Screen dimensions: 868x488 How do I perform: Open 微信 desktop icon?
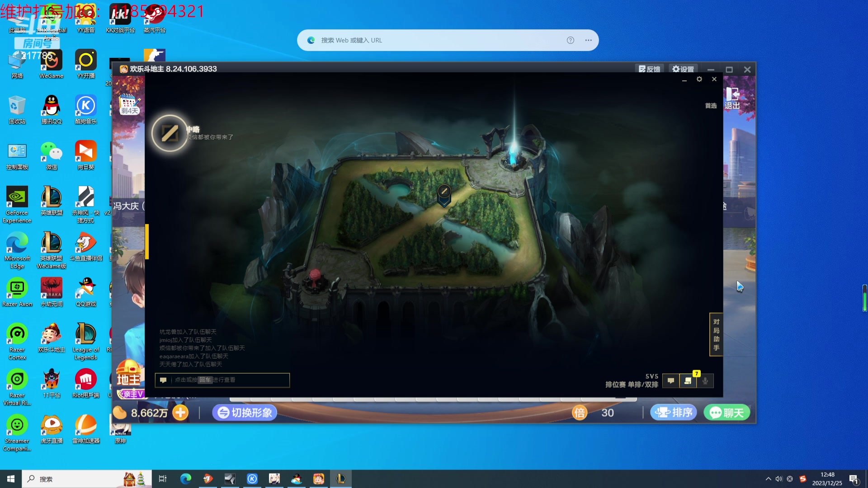pos(52,155)
